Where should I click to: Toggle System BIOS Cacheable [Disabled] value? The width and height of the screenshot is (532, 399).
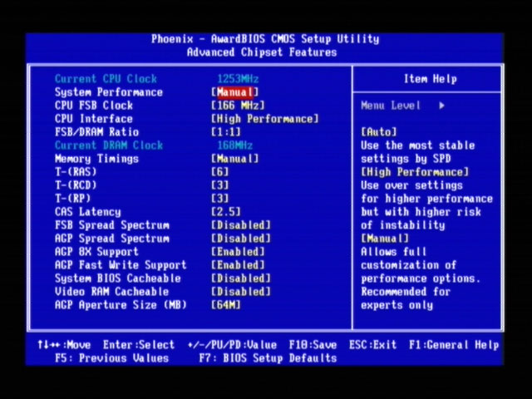coord(241,278)
